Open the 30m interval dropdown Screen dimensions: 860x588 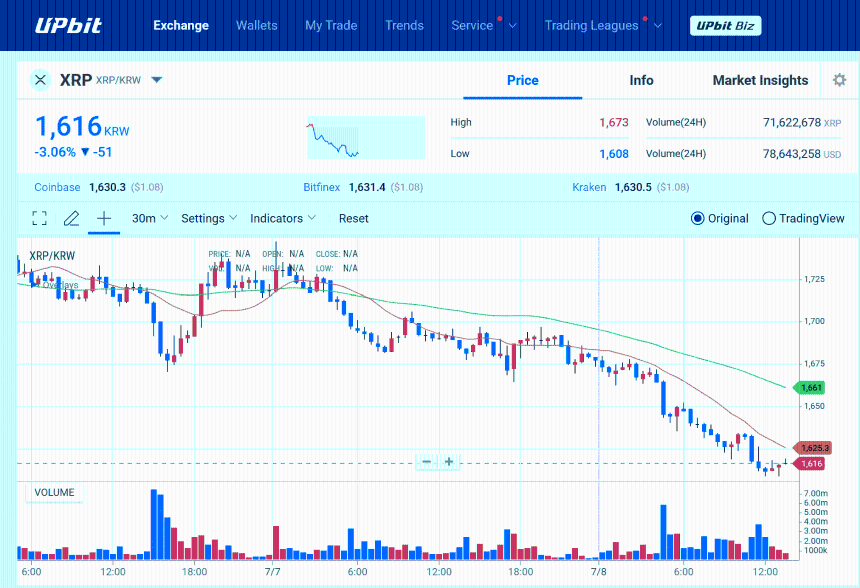(150, 218)
